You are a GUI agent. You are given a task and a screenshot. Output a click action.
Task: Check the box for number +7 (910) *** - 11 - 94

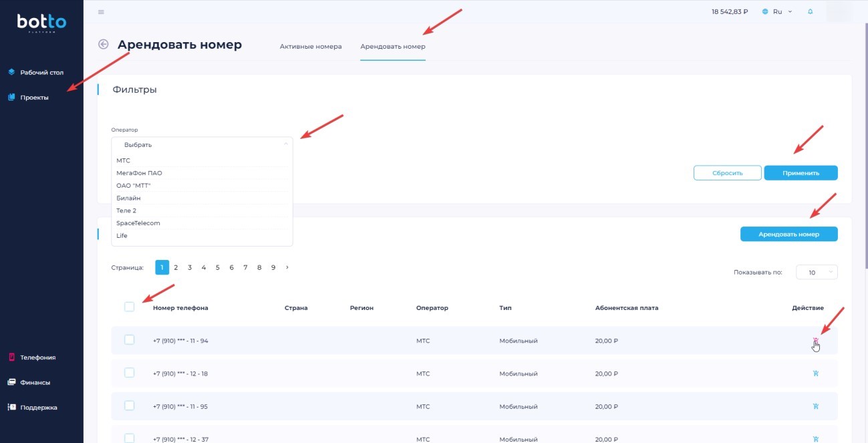click(x=130, y=340)
